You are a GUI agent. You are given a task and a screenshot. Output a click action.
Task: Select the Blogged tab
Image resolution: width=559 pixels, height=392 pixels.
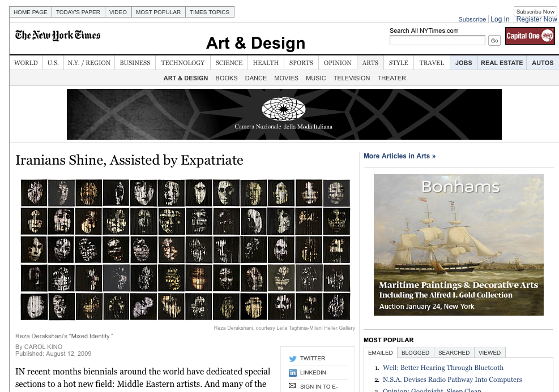click(x=415, y=352)
